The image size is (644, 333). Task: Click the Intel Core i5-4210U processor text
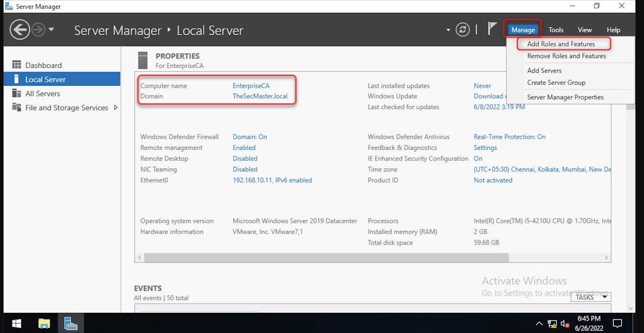[x=542, y=221]
